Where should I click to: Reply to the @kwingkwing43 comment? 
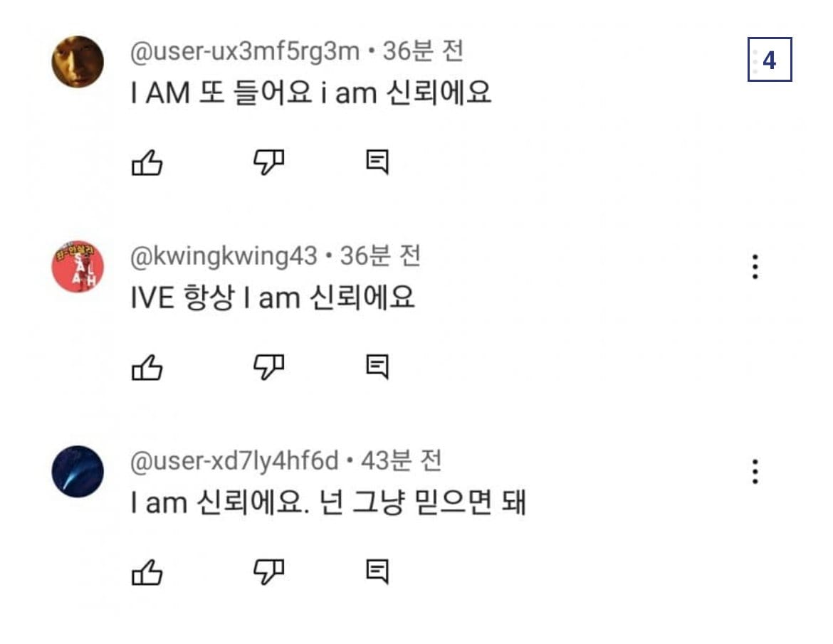point(377,367)
